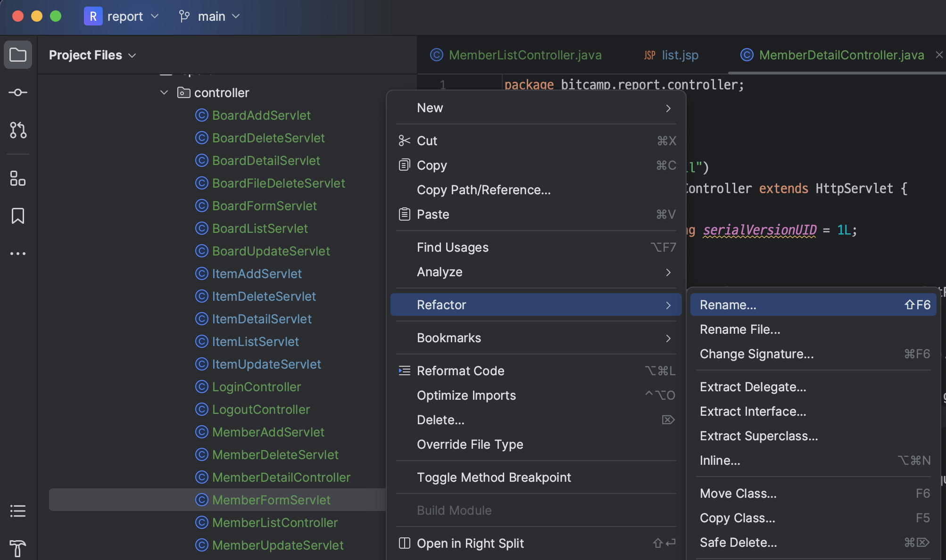The image size is (946, 560).
Task: Click the More tool windows ellipsis icon
Action: click(18, 254)
